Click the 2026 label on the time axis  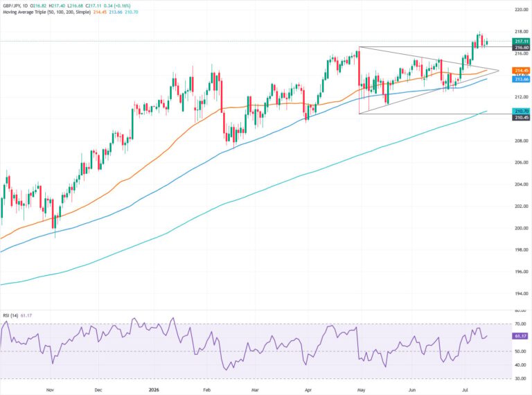(154, 390)
